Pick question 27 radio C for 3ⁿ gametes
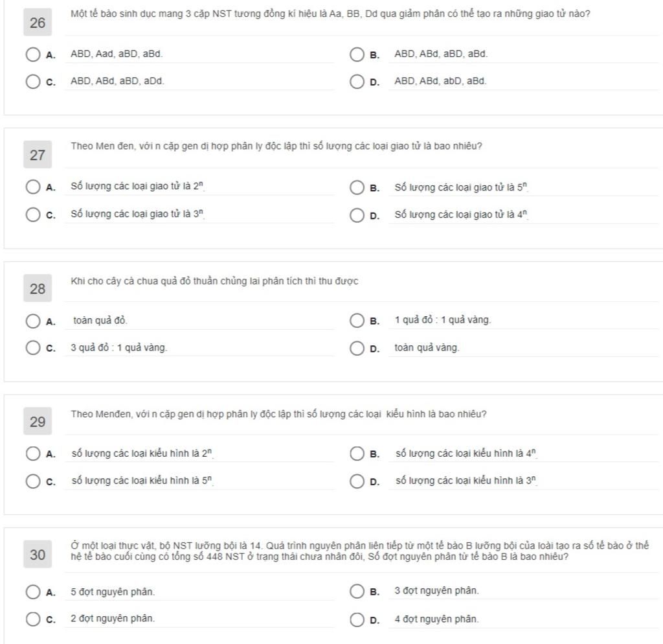Image resolution: width=663 pixels, height=644 pixels. (x=32, y=214)
